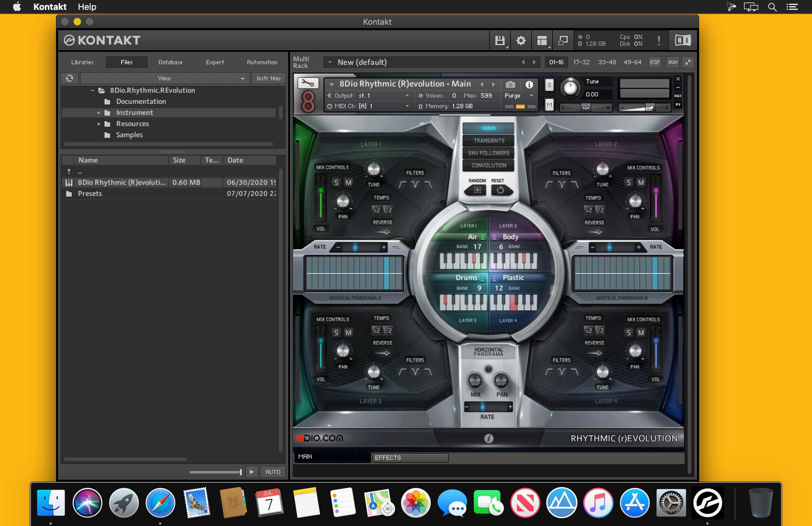812x526 pixels.
Task: Open instrument edit mode wrench icon
Action: (308, 83)
